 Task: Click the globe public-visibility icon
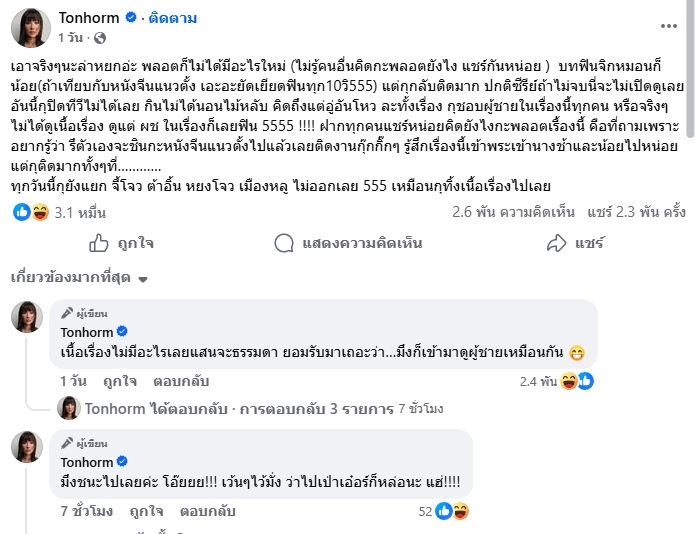tap(100, 38)
